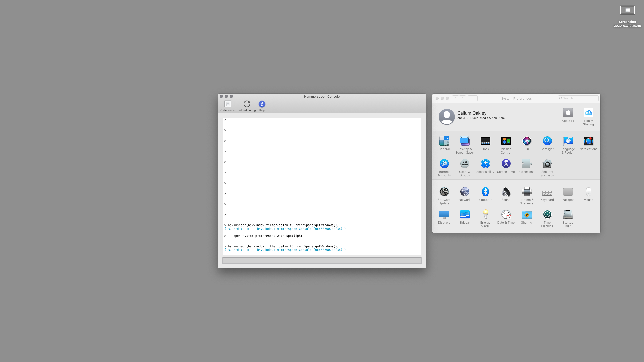The image size is (644, 362).
Task: Open Date & Time preferences
Action: pos(506,217)
